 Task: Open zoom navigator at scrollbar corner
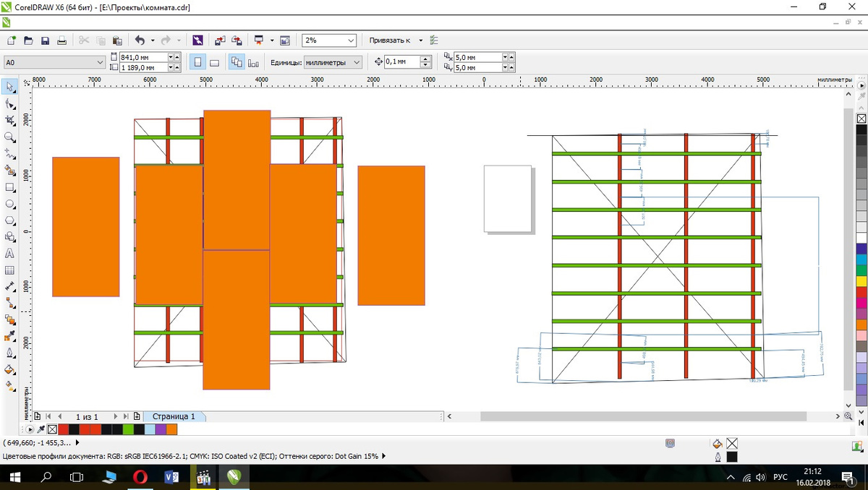[x=848, y=416]
